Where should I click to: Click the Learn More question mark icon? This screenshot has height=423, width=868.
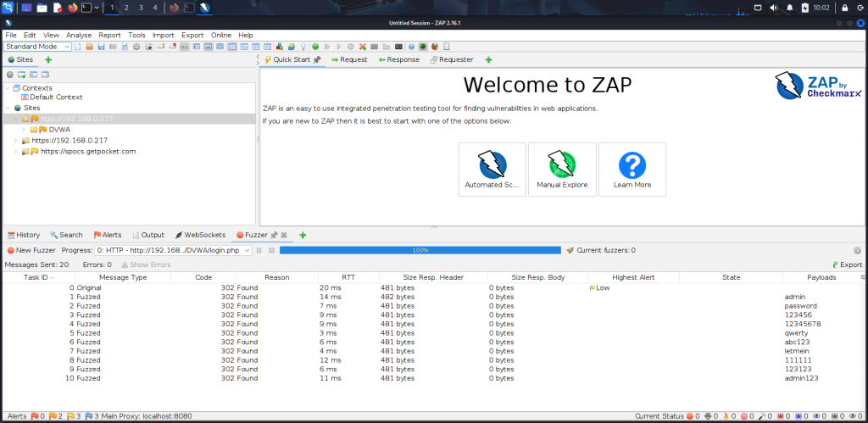pyautogui.click(x=632, y=165)
